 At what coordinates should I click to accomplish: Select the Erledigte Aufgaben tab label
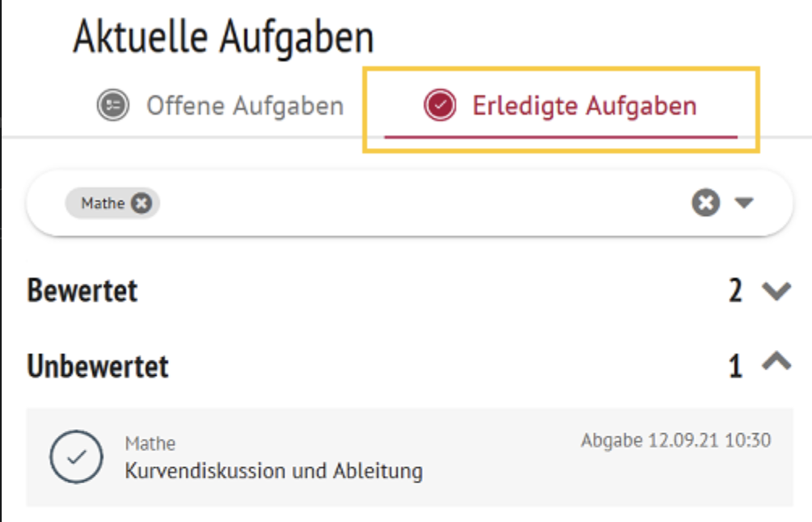coord(584,106)
